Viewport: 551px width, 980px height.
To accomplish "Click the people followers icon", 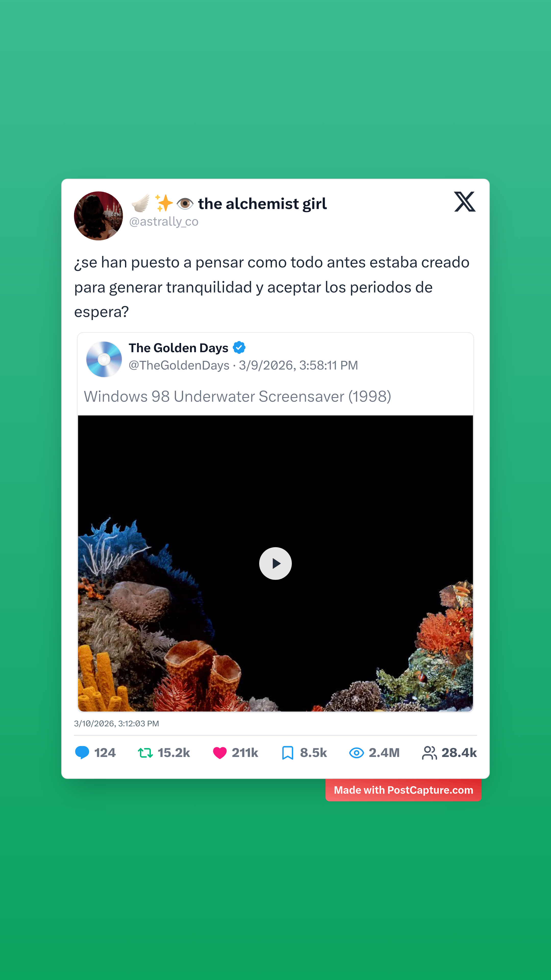I will pyautogui.click(x=429, y=753).
